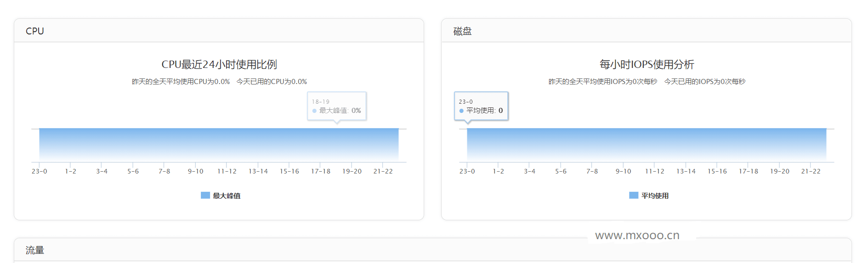Click the 23-0 axis label in CPU chart
The image size is (868, 263).
[39, 171]
